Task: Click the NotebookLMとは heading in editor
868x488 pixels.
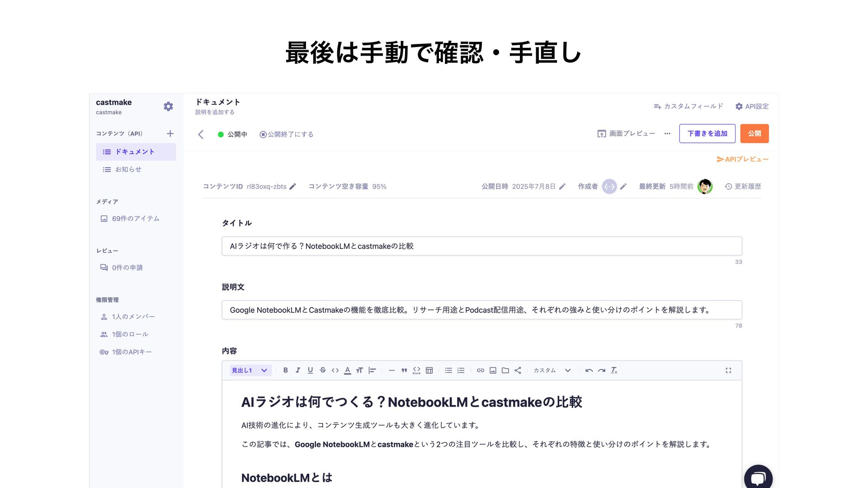Action: tap(287, 478)
